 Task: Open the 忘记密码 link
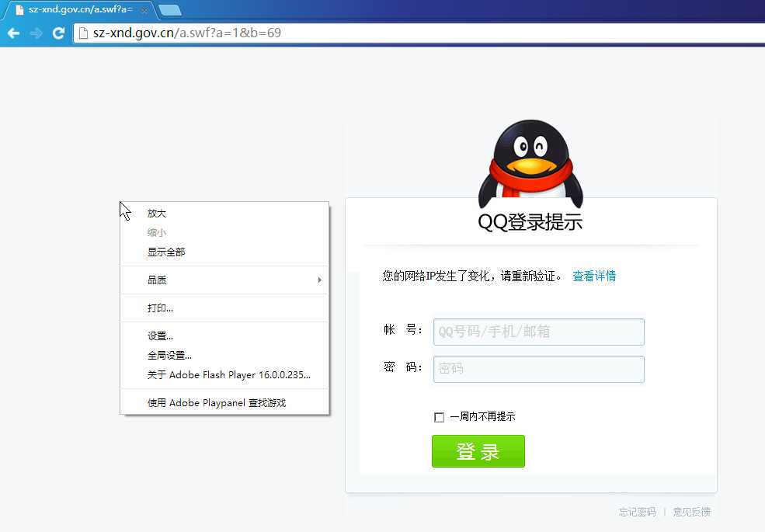tap(637, 512)
